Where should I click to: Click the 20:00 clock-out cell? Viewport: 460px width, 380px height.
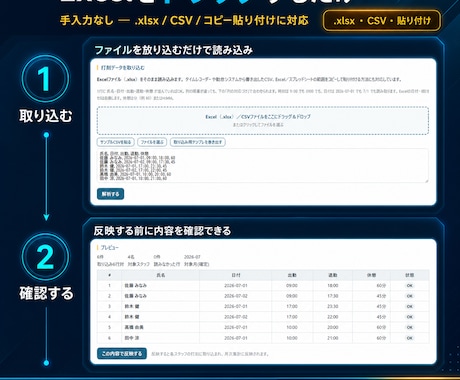pos(333,327)
